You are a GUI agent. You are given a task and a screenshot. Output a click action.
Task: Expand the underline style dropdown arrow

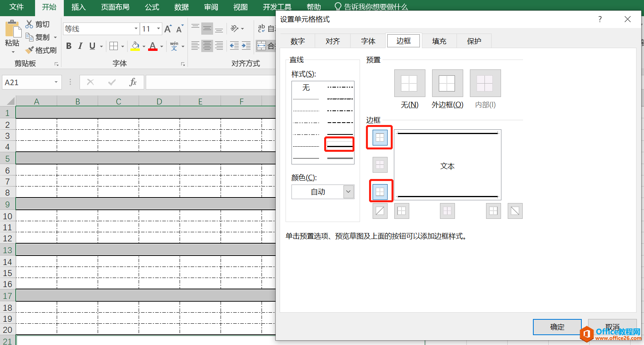[x=102, y=47]
